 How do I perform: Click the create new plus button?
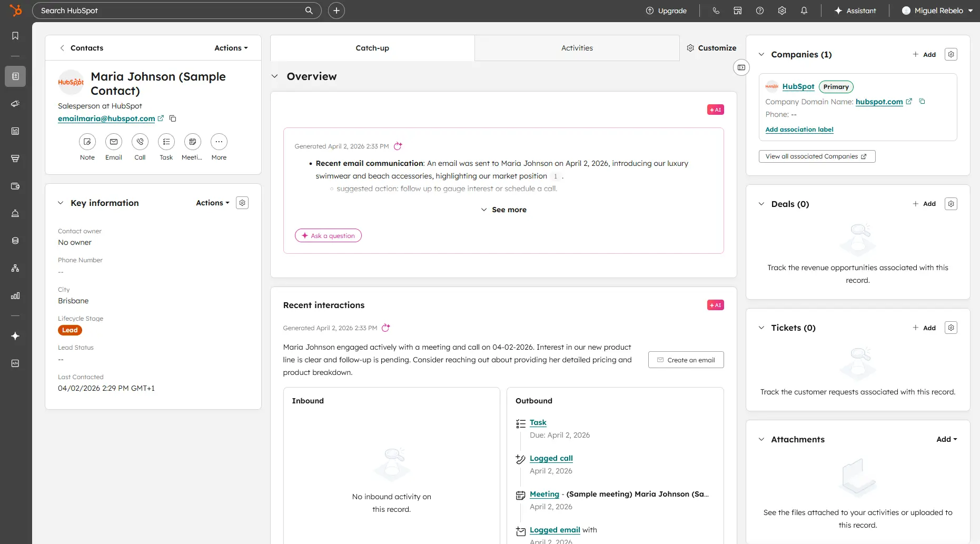point(336,11)
